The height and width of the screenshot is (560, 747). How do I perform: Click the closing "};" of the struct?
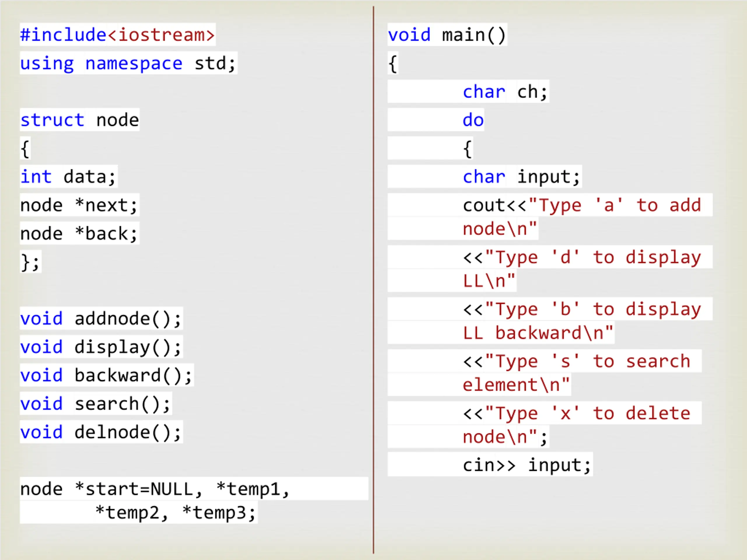30,262
